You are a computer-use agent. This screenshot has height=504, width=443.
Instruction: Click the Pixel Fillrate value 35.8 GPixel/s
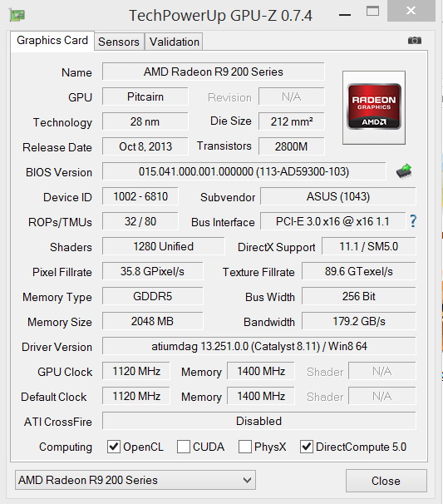153,271
